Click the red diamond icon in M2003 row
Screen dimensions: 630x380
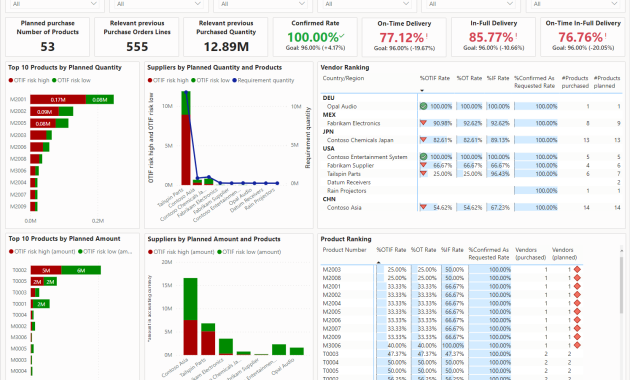(577, 270)
